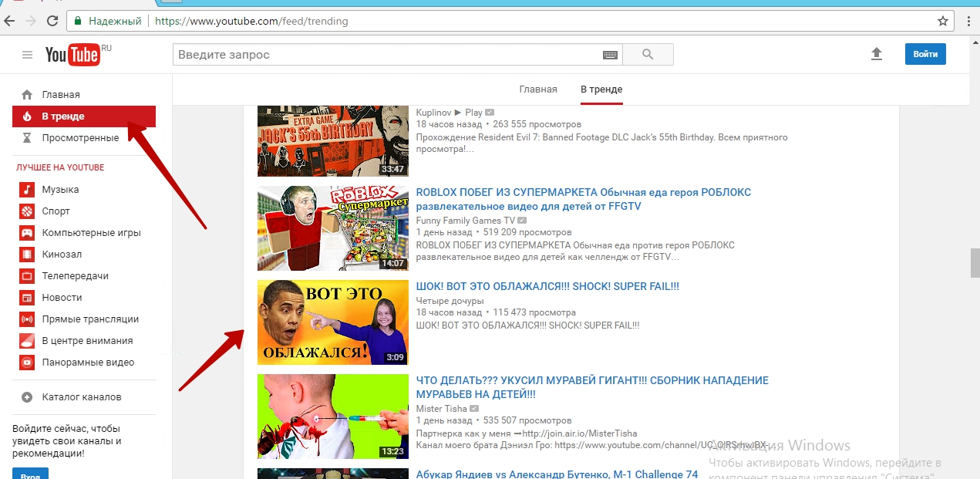This screenshot has width=980, height=479.
Task: Click the blue Войти sign-in button
Action: tap(925, 54)
